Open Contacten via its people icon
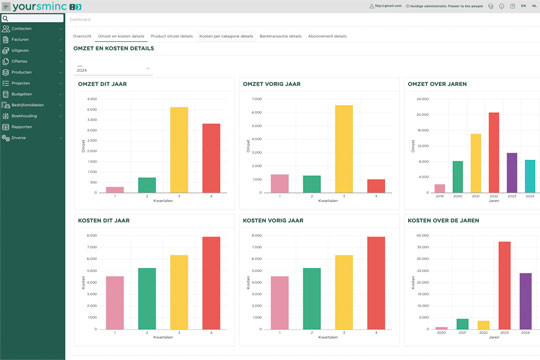The width and height of the screenshot is (540, 360). [x=6, y=29]
